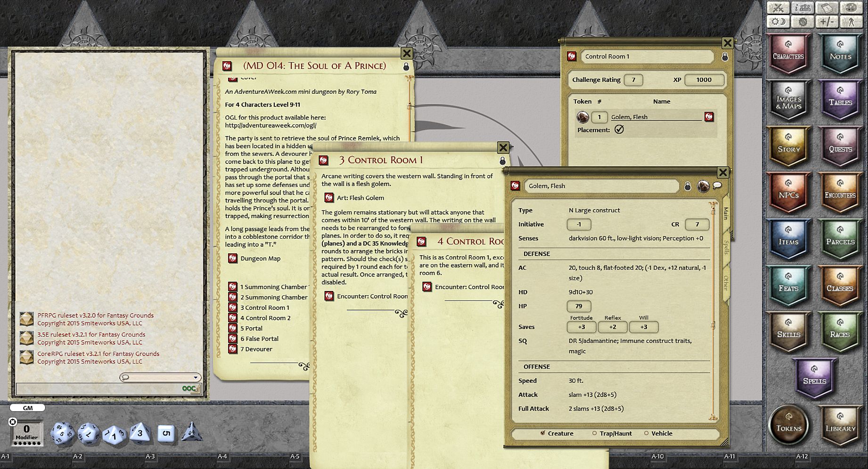
Task: Toggle the OOC chat mode indicator
Action: (190, 388)
